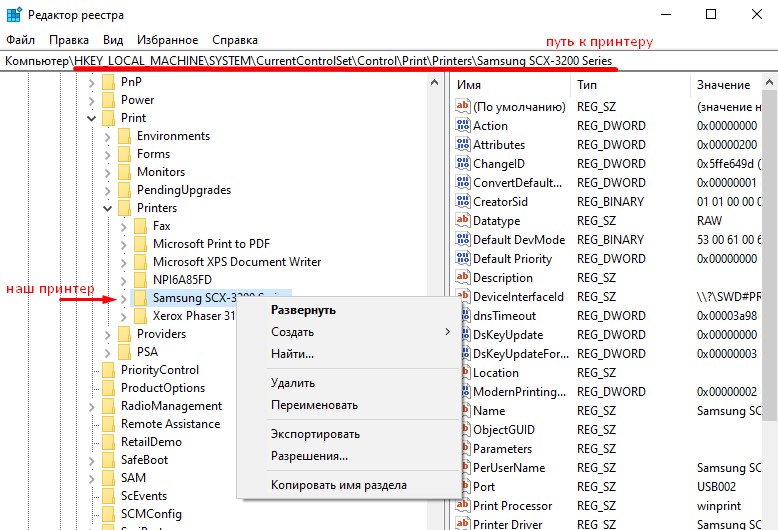Click the Environments folder icon

click(125, 136)
